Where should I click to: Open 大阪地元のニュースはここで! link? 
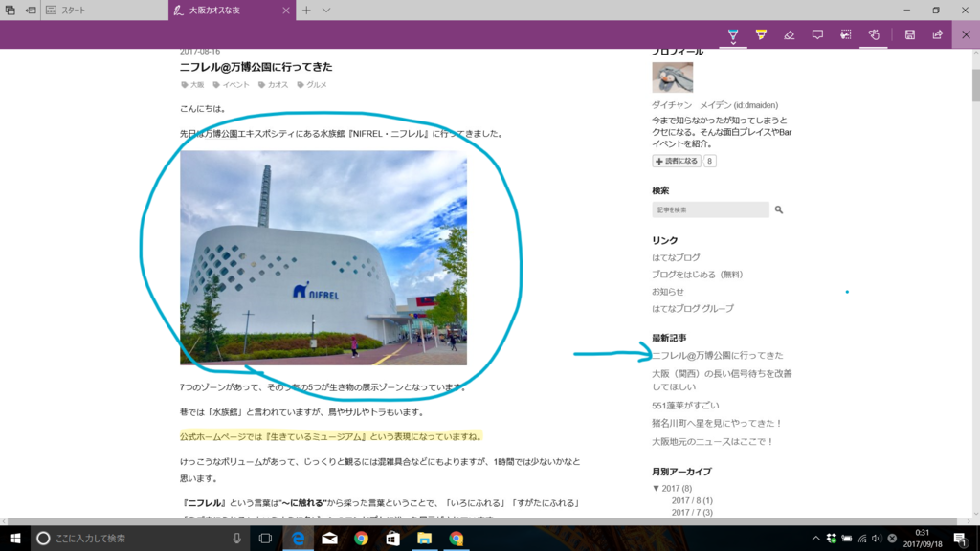click(x=712, y=441)
